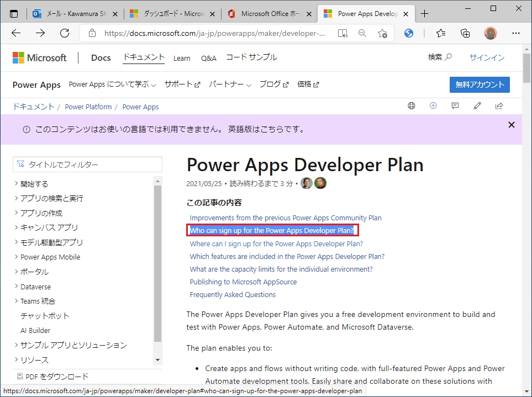Open the コード サンプル menu item
Viewport: 532px width, 397px height.
(x=252, y=57)
